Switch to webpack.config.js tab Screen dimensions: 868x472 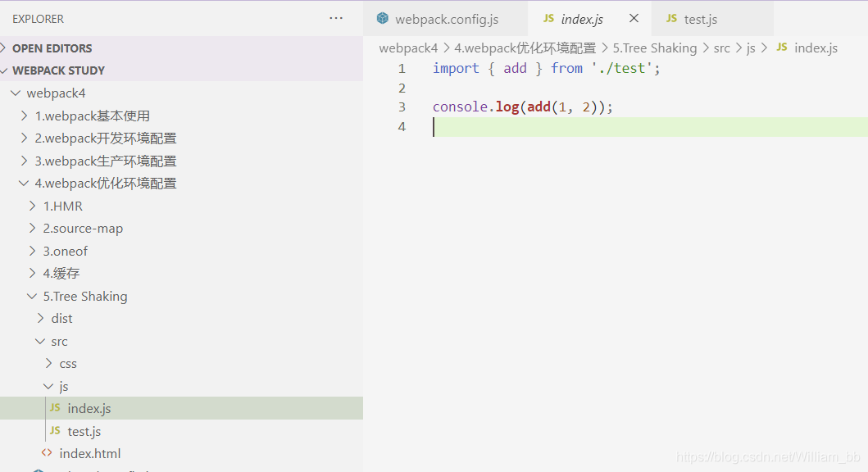click(446, 19)
